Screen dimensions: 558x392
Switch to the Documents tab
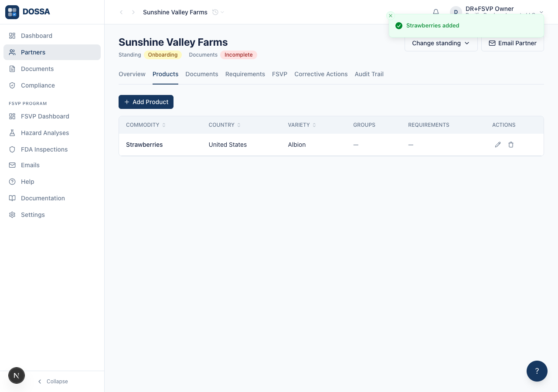click(x=202, y=74)
